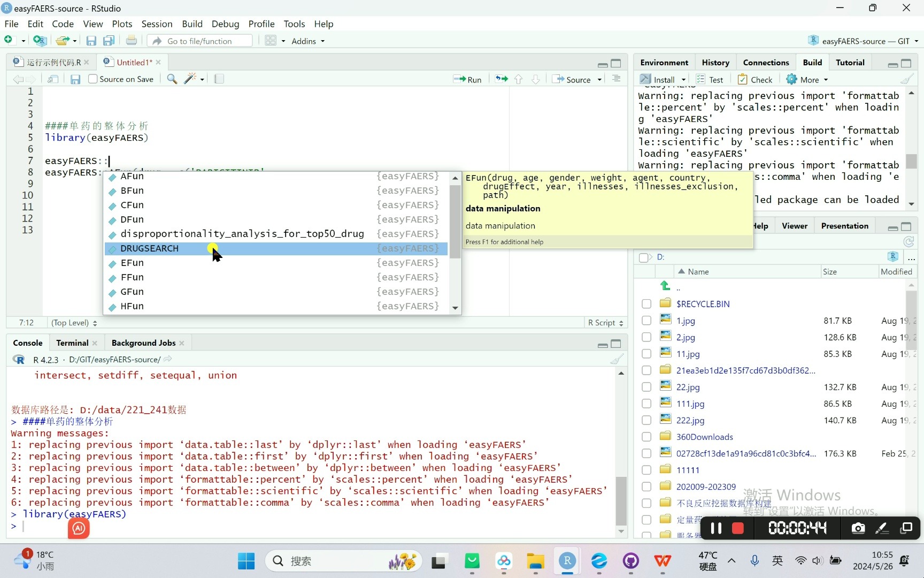
Task: Click the code tools magic wand icon
Action: pyautogui.click(x=190, y=79)
